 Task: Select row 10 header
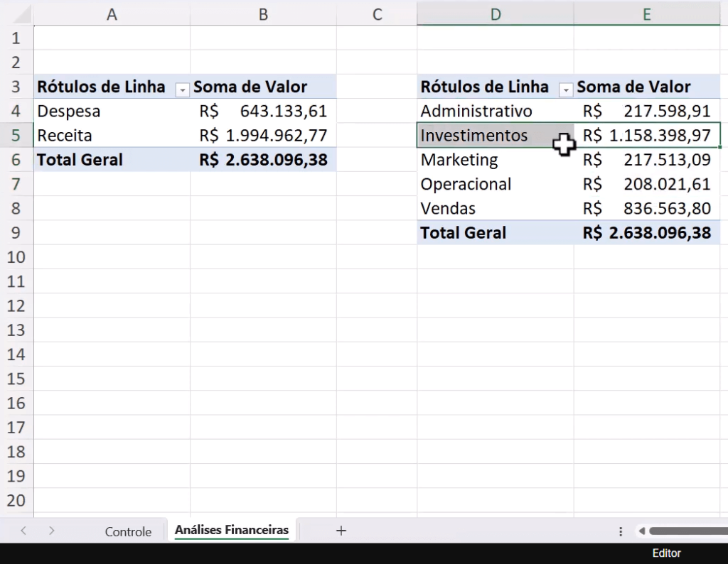pos(16,257)
